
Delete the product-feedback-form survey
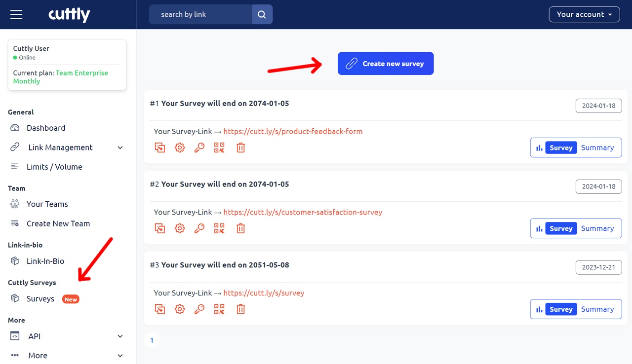(240, 147)
